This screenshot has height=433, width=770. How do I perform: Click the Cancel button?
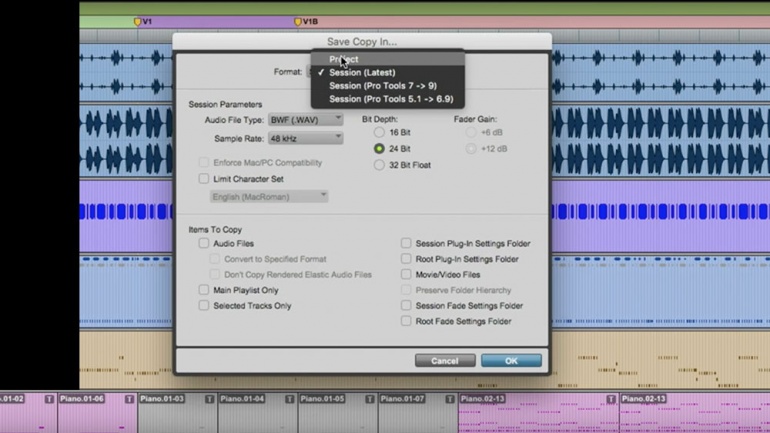(x=445, y=361)
